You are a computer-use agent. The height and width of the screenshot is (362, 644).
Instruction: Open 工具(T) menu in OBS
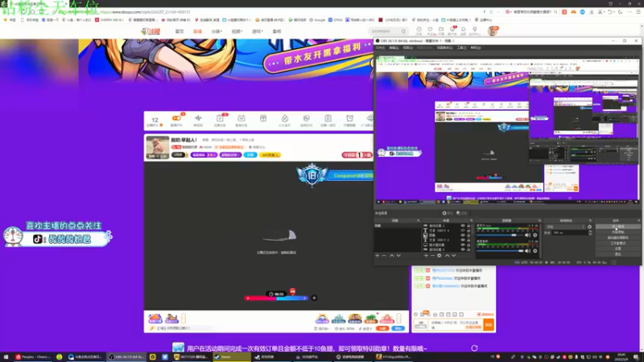click(461, 47)
